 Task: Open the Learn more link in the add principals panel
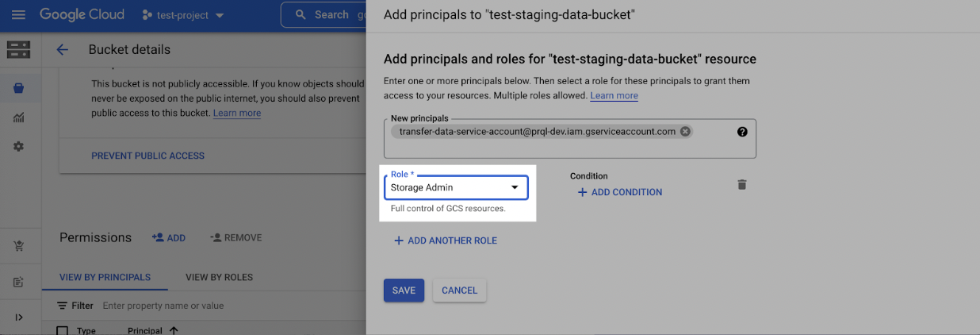[614, 95]
